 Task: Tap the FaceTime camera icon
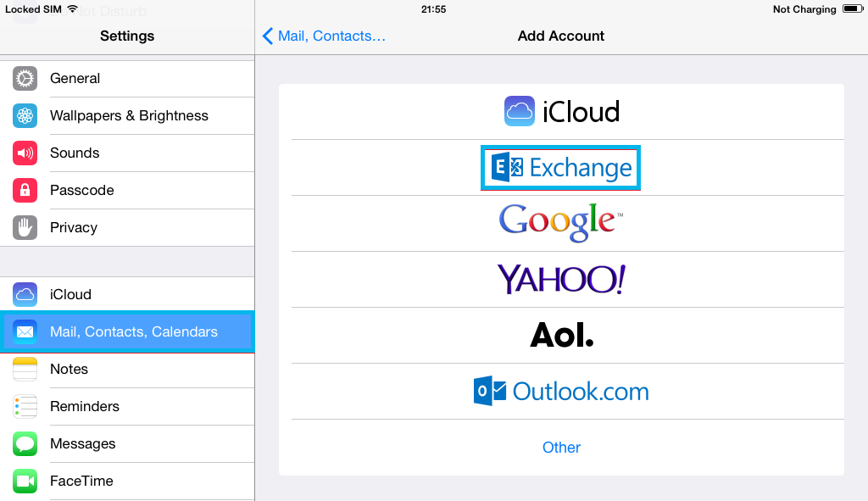point(25,481)
